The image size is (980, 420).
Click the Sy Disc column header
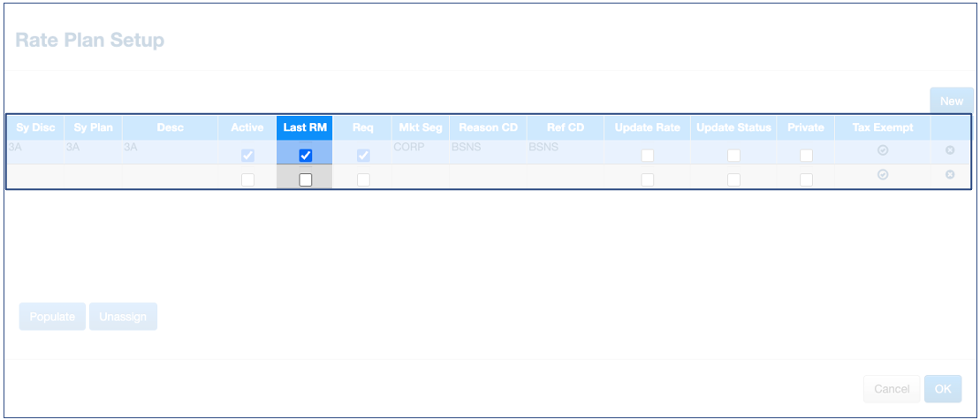pyautogui.click(x=35, y=127)
